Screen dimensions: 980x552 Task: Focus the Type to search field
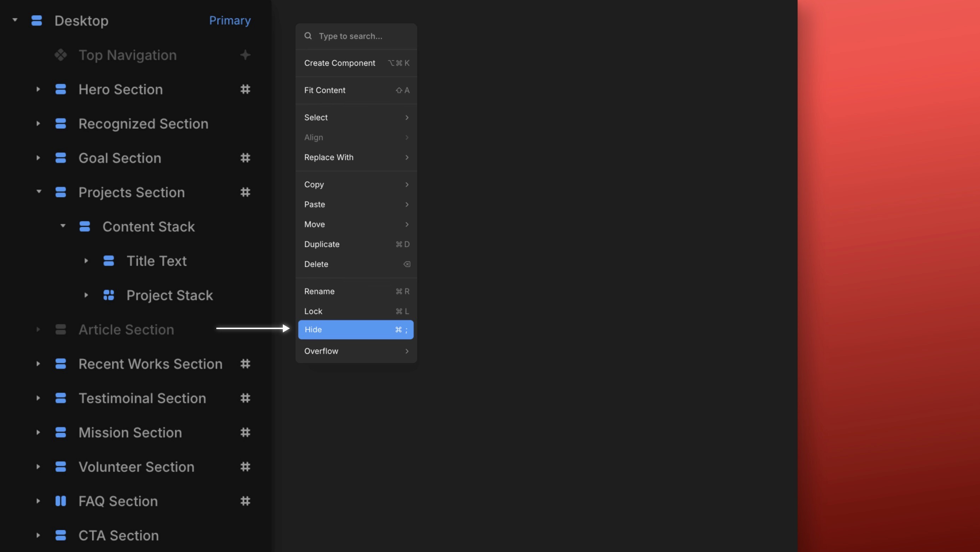(361, 36)
